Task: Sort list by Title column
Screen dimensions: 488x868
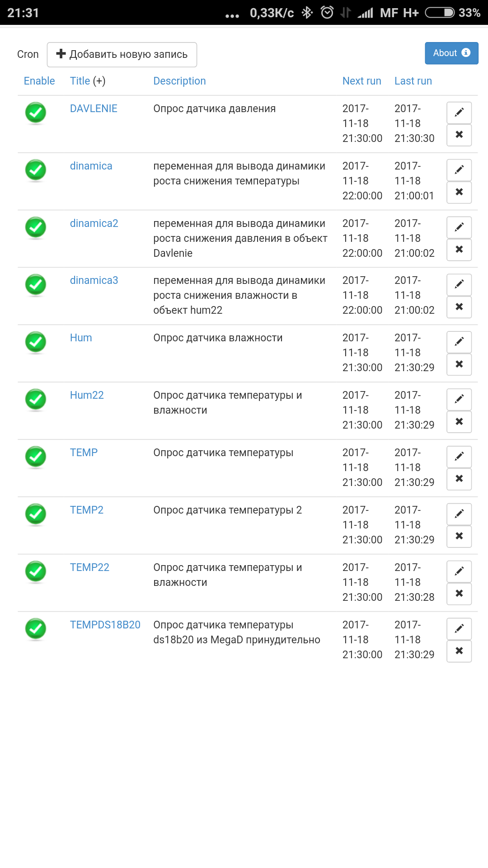Action: (x=80, y=81)
